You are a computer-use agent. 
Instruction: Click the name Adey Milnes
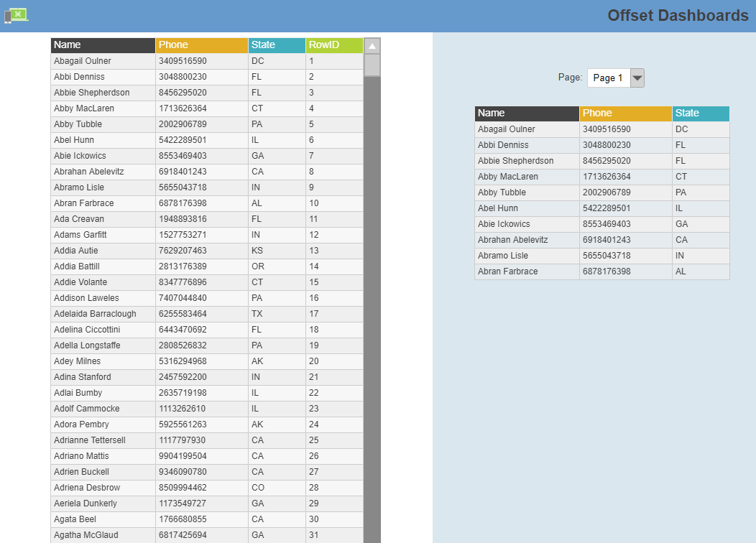click(x=77, y=361)
